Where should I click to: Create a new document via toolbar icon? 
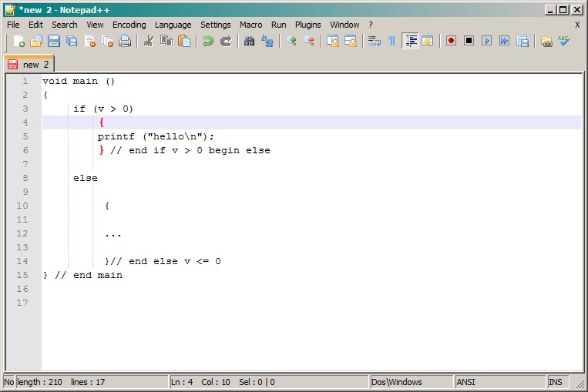[18, 41]
